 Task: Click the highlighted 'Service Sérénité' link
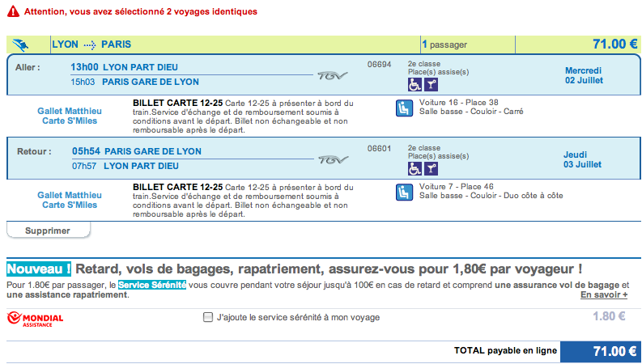(152, 286)
